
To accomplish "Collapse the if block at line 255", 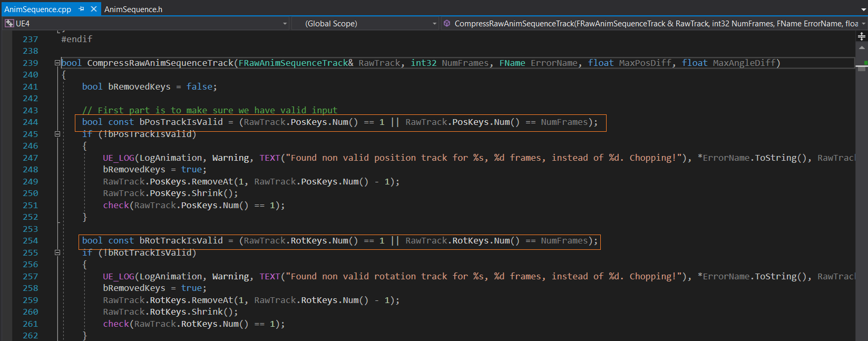I will pyautogui.click(x=57, y=252).
